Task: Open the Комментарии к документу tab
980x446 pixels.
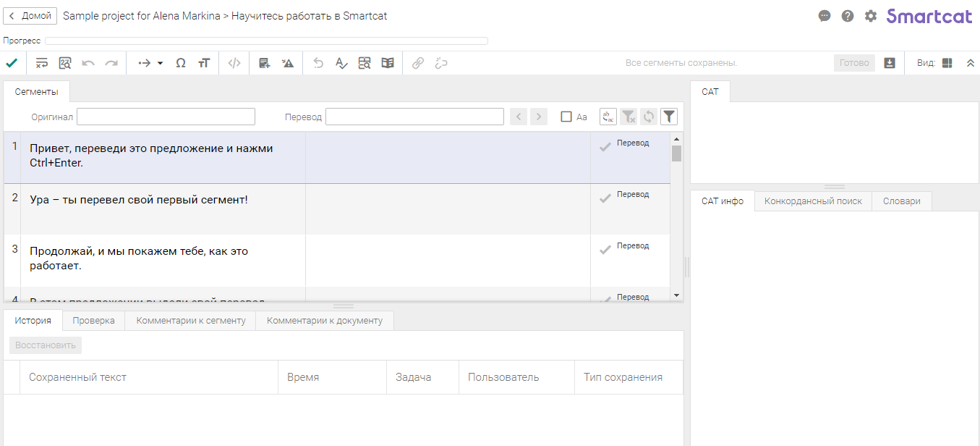Action: (325, 321)
